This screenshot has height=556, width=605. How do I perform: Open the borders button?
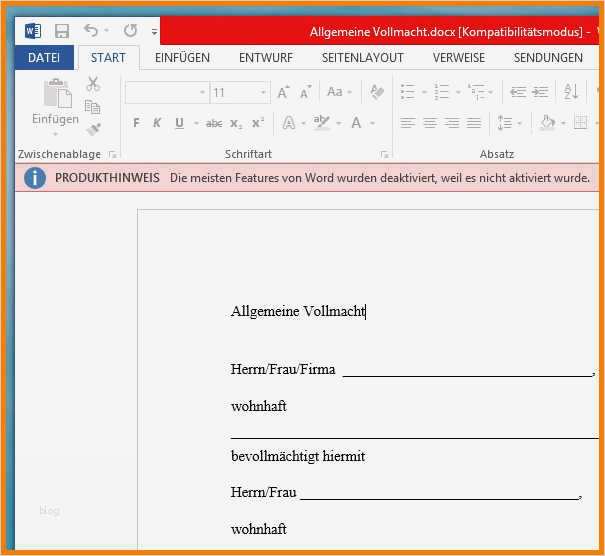[580, 123]
